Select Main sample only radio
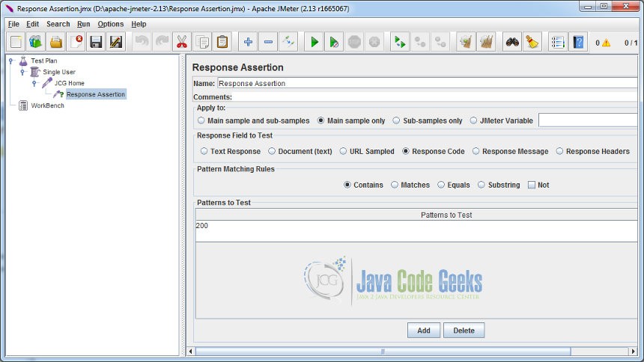This screenshot has width=644, height=362. [x=321, y=120]
